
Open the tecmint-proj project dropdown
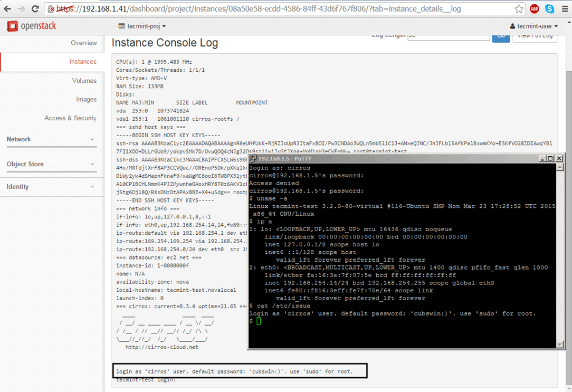pos(142,26)
